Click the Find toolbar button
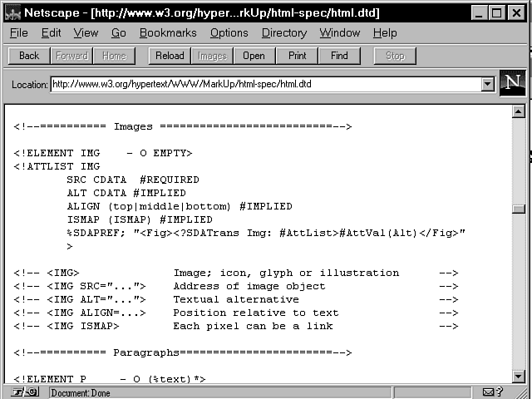Image resolution: width=532 pixels, height=399 pixels. 339,56
